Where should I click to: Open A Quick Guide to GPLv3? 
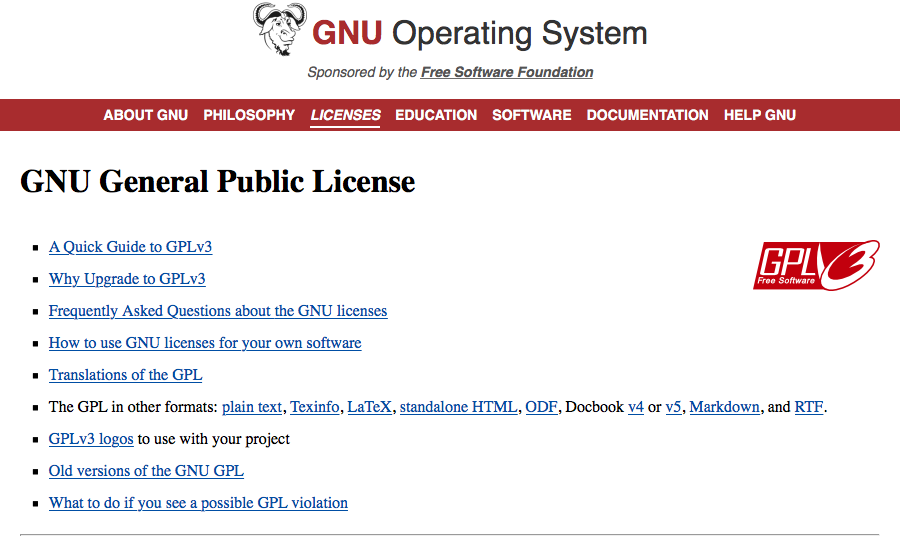pyautogui.click(x=130, y=247)
